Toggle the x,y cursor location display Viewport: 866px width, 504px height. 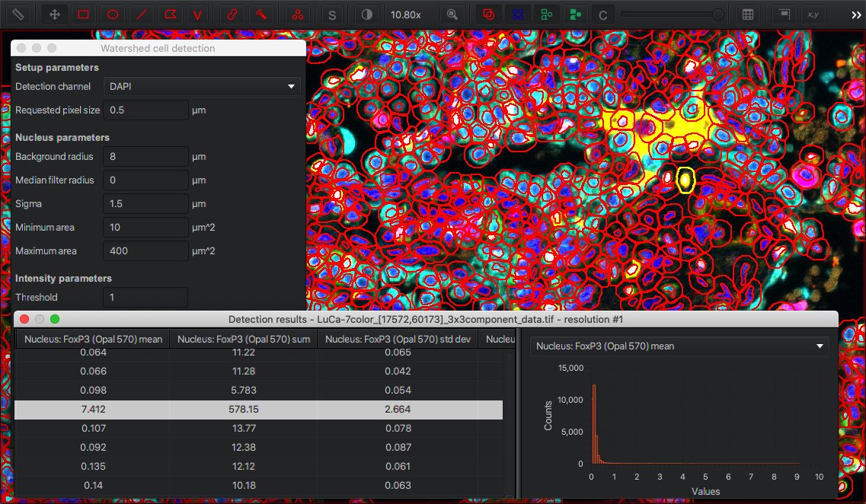tap(813, 14)
